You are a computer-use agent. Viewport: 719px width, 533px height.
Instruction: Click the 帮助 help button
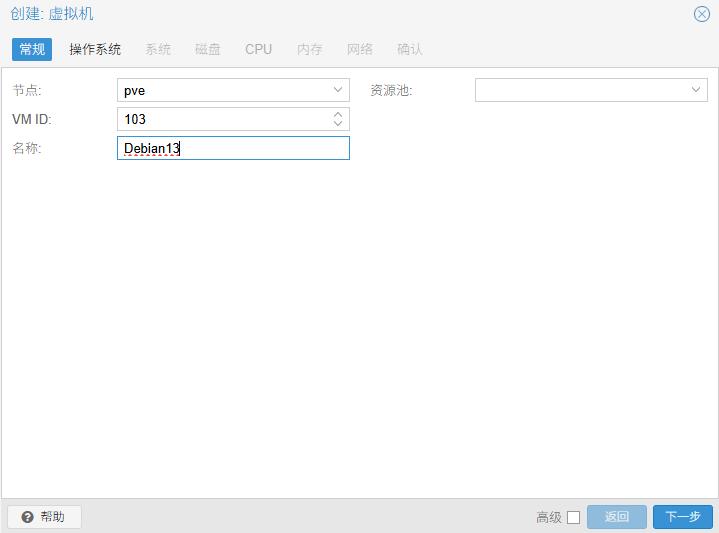tap(44, 517)
